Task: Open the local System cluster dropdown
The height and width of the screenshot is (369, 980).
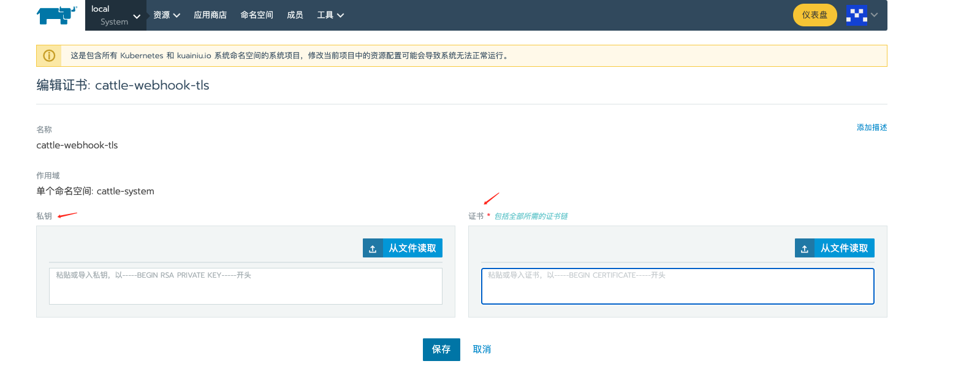Action: coord(116,15)
